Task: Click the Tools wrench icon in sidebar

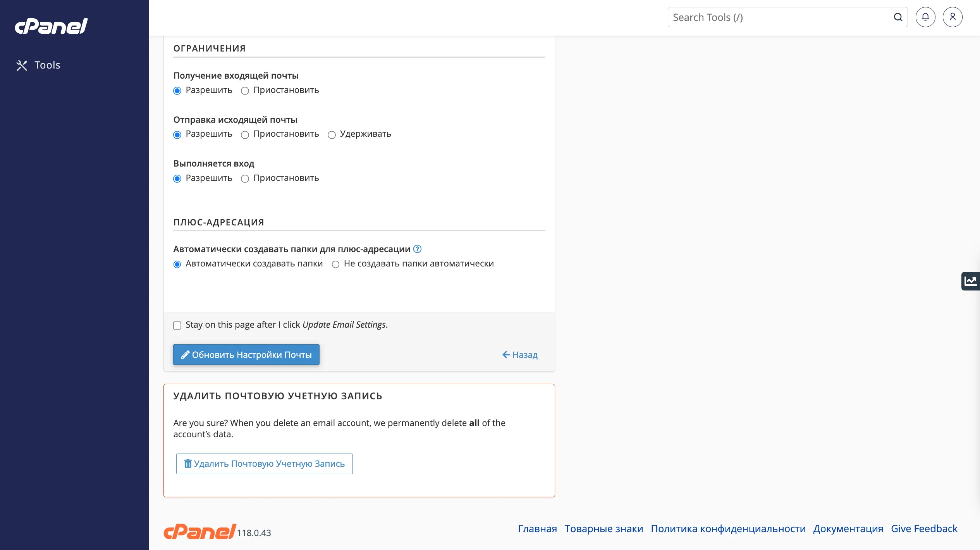Action: pyautogui.click(x=22, y=65)
